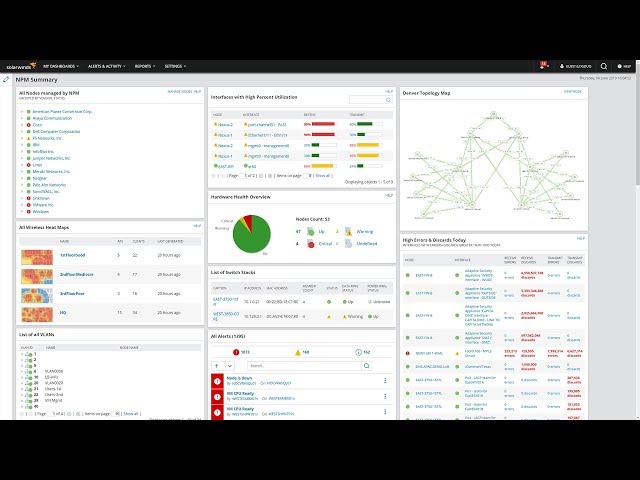Open the user account menu
This screenshot has height=480, width=640.
pos(576,66)
